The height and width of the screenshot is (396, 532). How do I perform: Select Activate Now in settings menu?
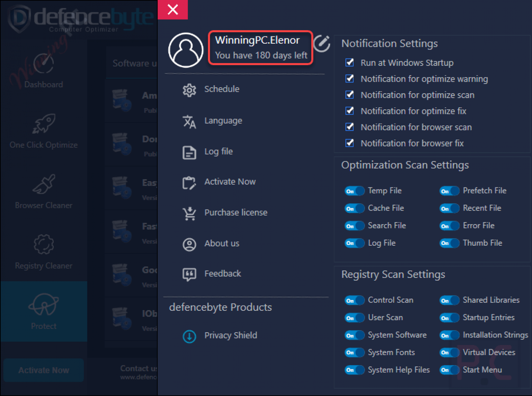(230, 182)
